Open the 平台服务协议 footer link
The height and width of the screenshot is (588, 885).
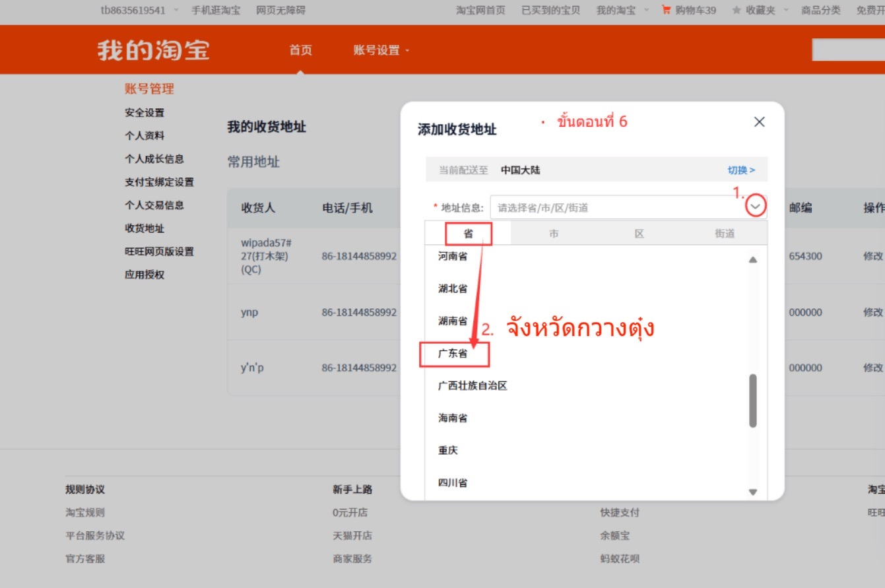95,535
